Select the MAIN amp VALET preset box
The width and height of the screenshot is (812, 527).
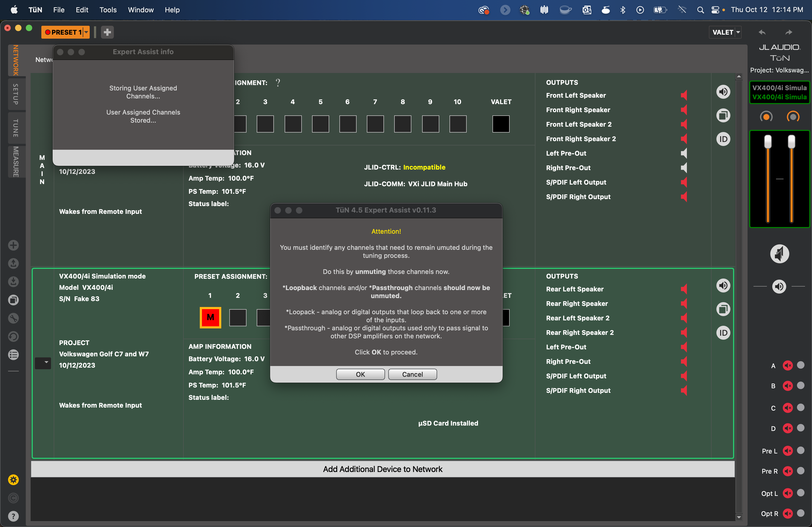click(501, 124)
